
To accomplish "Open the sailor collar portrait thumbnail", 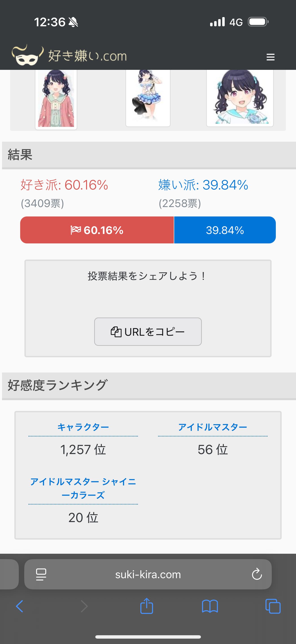I will pyautogui.click(x=240, y=98).
